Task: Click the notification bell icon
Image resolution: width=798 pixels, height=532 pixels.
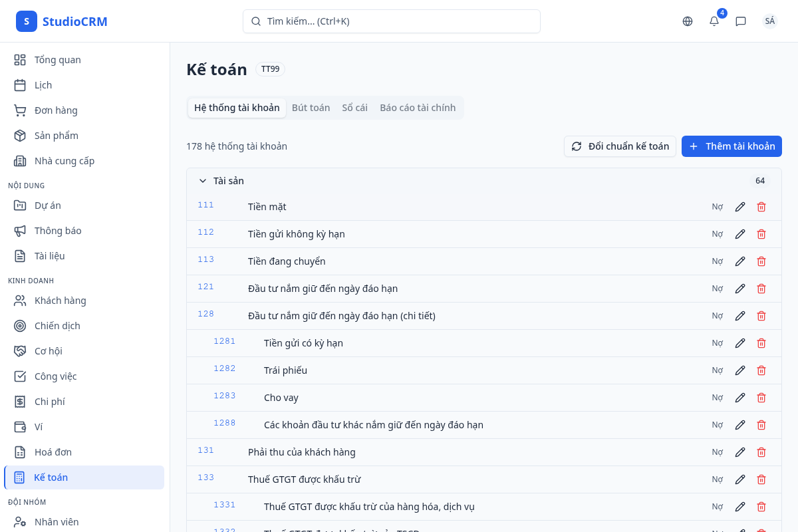Action: [714, 21]
